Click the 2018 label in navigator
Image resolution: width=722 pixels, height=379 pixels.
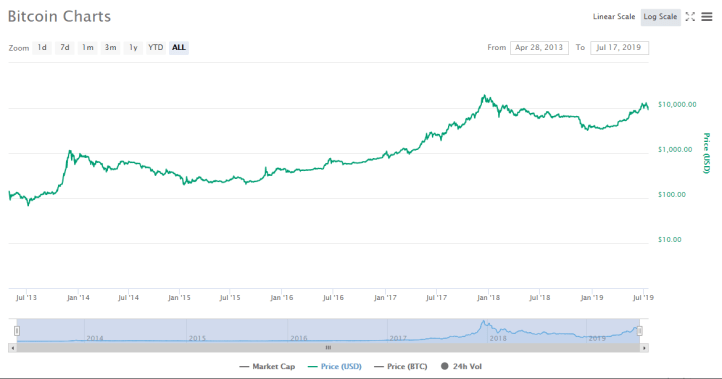[498, 338]
